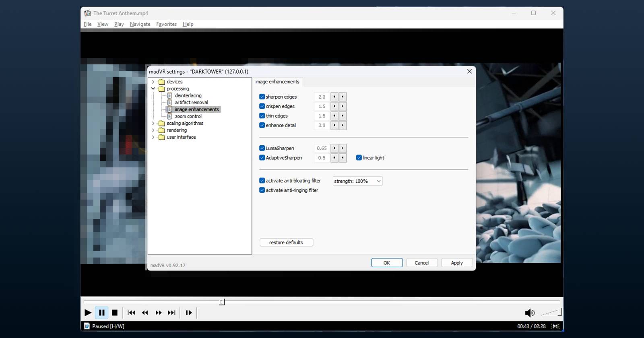Disable linear light checkbox

pyautogui.click(x=359, y=158)
